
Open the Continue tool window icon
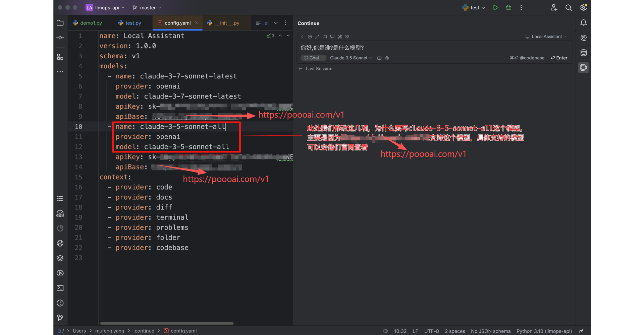583,68
